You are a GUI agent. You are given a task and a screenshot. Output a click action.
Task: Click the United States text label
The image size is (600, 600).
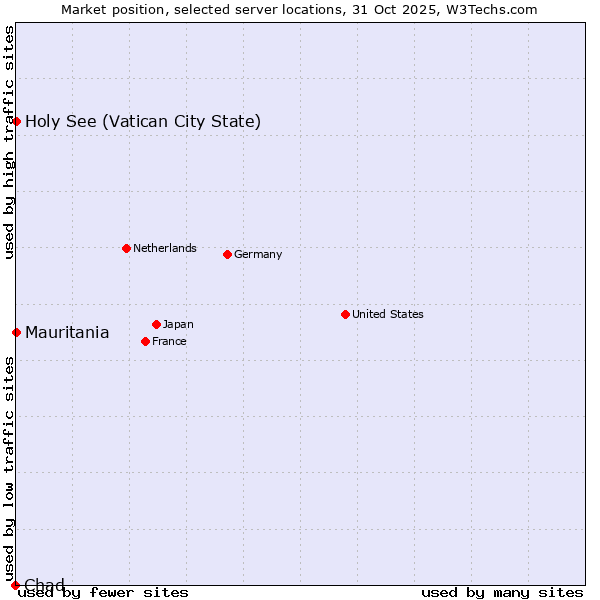[x=387, y=314]
